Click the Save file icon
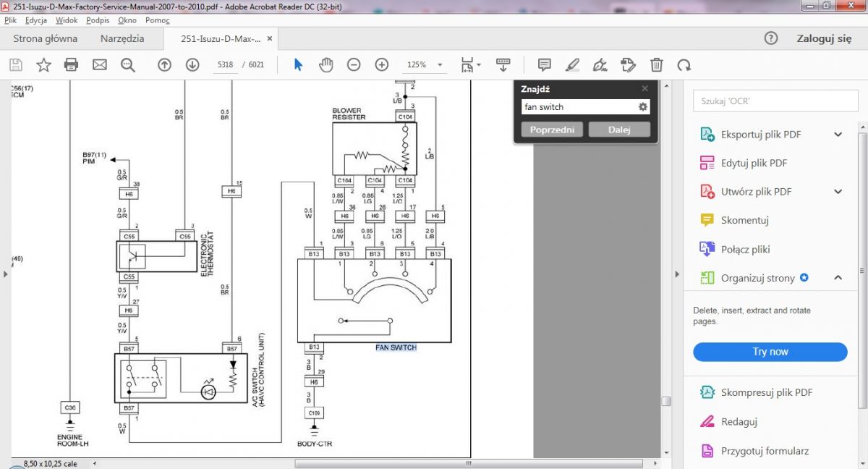 pyautogui.click(x=15, y=65)
